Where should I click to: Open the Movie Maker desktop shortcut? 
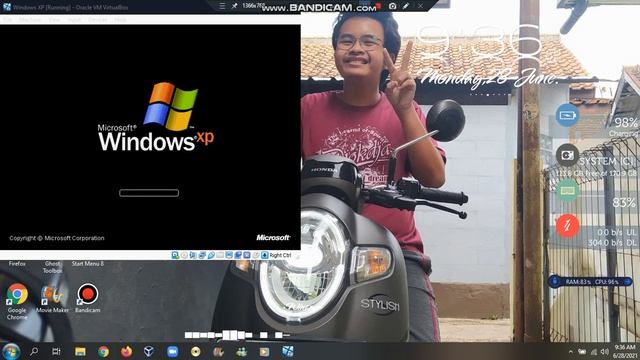52,299
